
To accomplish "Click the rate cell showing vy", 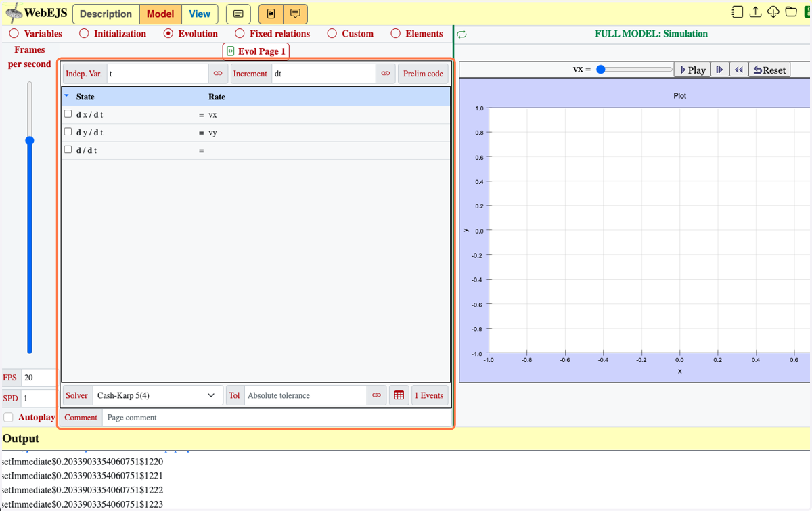I will pos(212,132).
